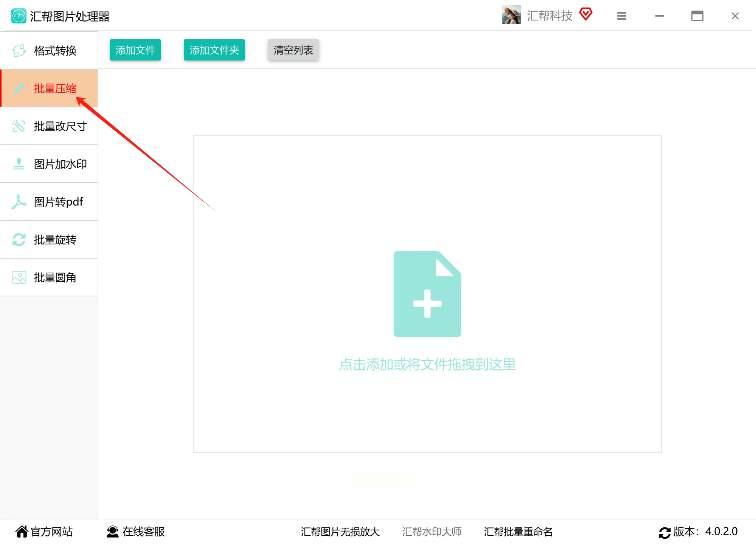Click the red VIP diamond icon

[585, 14]
